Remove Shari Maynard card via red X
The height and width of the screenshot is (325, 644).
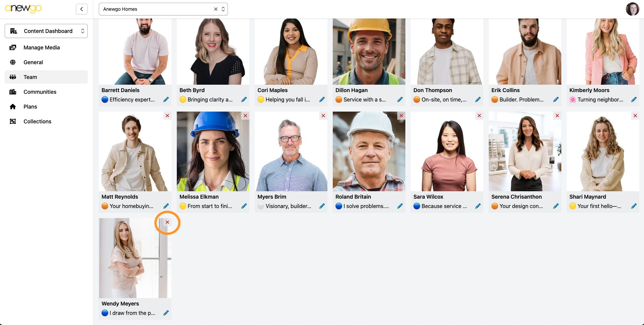(x=635, y=116)
